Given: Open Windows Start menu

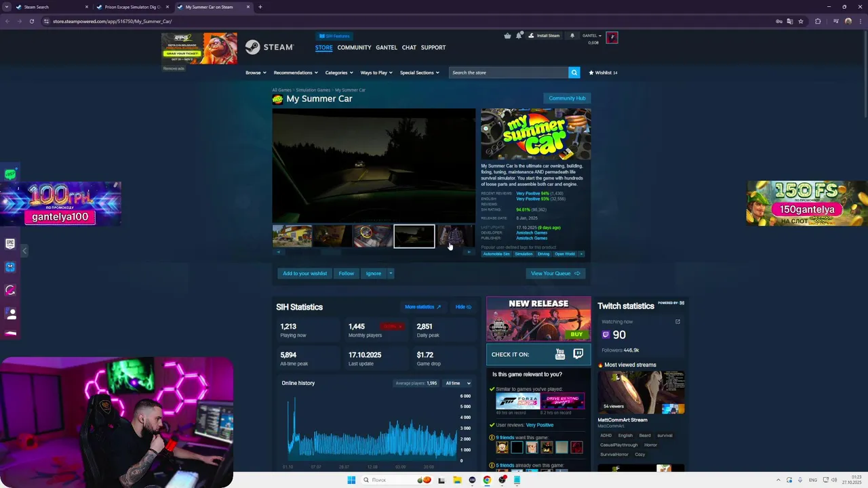Looking at the screenshot, I should point(351,480).
